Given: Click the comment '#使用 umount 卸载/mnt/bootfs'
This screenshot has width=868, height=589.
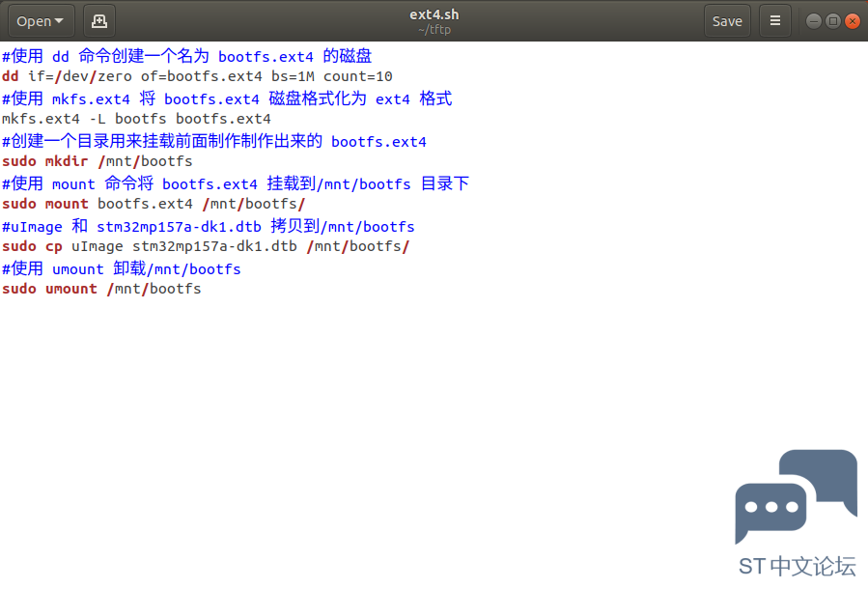Looking at the screenshot, I should (x=122, y=269).
